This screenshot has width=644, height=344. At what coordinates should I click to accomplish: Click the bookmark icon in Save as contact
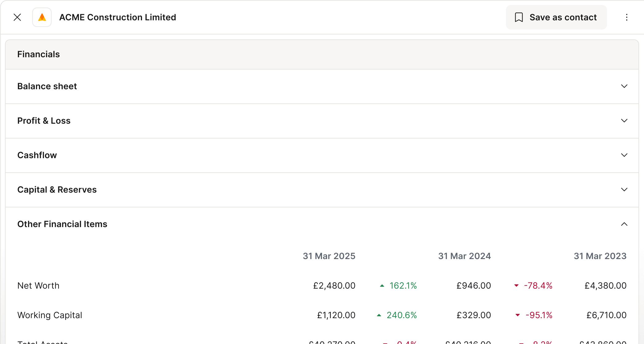tap(519, 17)
